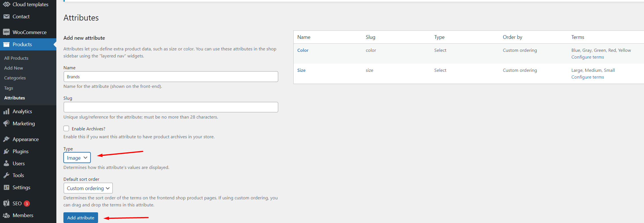The image size is (644, 223).
Task: Click the Plugins plug icon
Action: pos(6,151)
